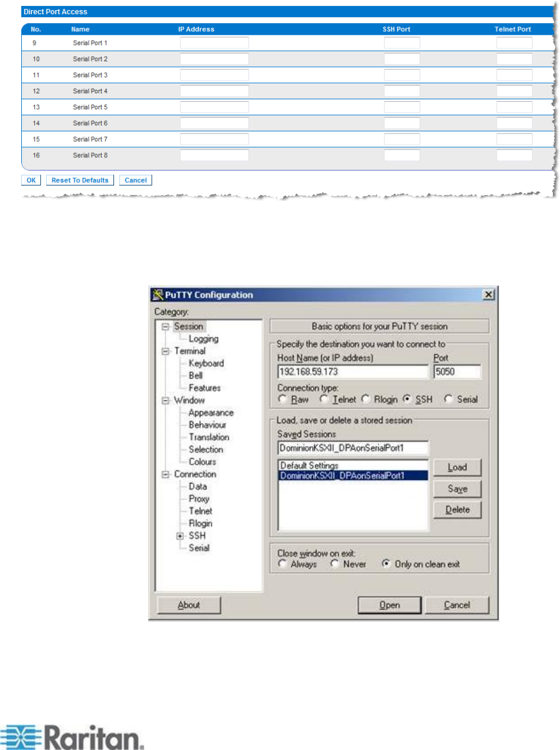
Task: Select the Rlogin connection type
Action: point(366,400)
